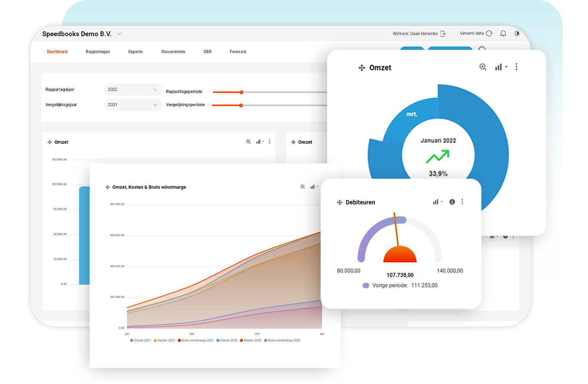Viewport: 588px width, 384px height.
Task: Click the magnifier icon on Omzet, Kosten & Bruto winstmarge
Action: point(303,186)
